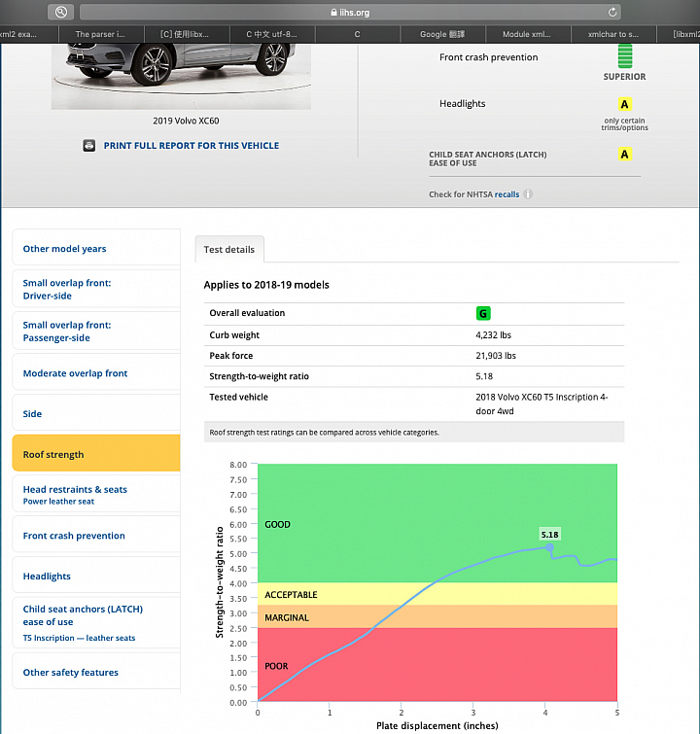
Task: Click the MARGINAL orange zone label in chart
Action: click(287, 618)
